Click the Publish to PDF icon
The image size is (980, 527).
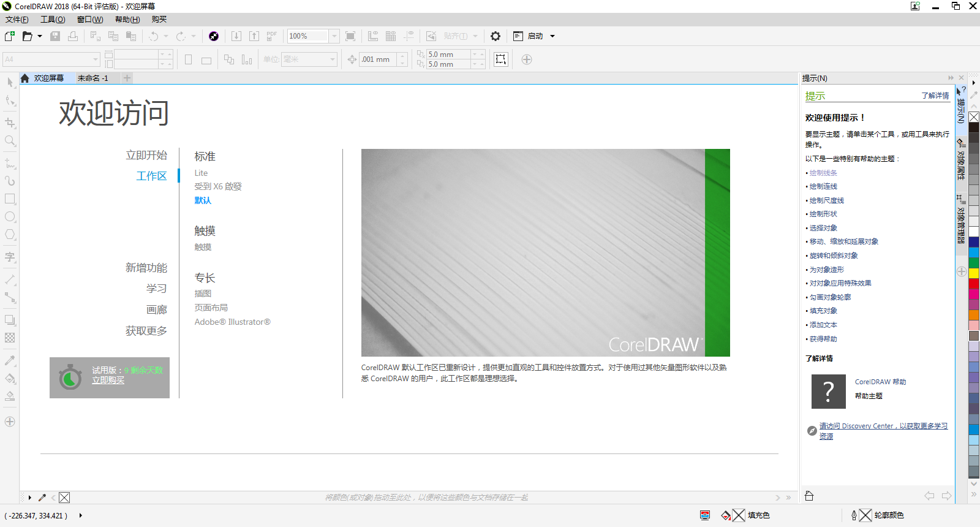coord(272,36)
